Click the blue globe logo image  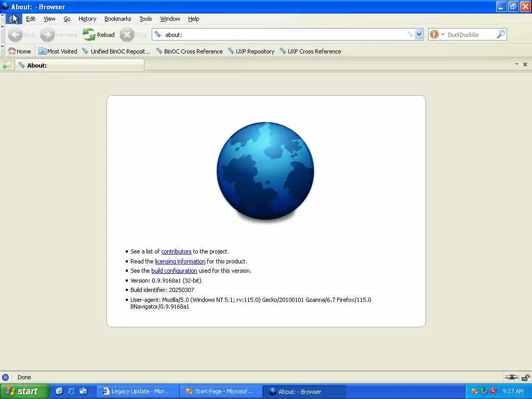click(265, 171)
